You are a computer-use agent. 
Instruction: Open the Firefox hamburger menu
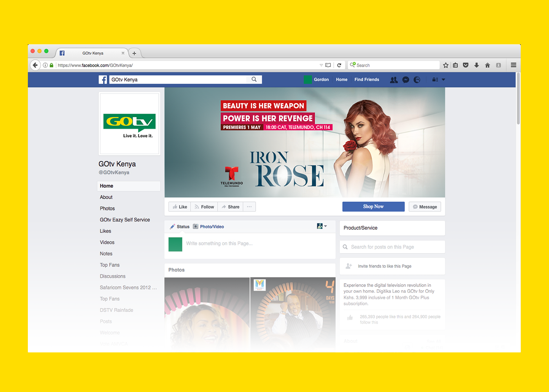click(513, 65)
